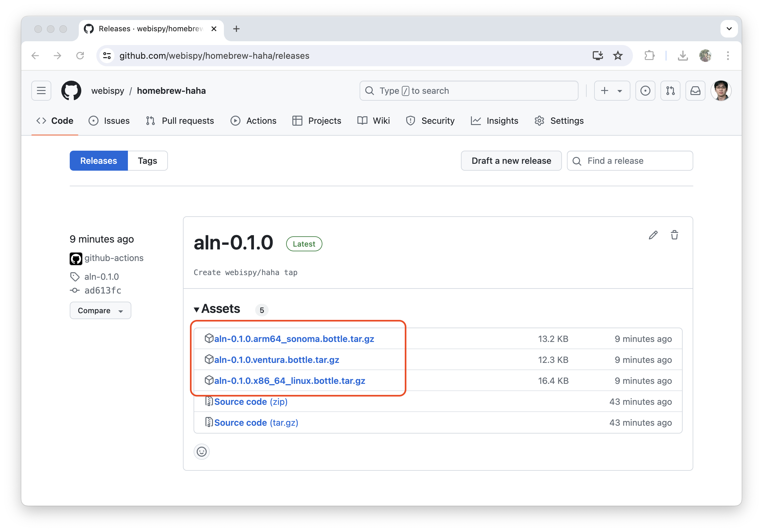Click the install app icon in address bar
Screen dimensions: 763x532
[x=598, y=55]
